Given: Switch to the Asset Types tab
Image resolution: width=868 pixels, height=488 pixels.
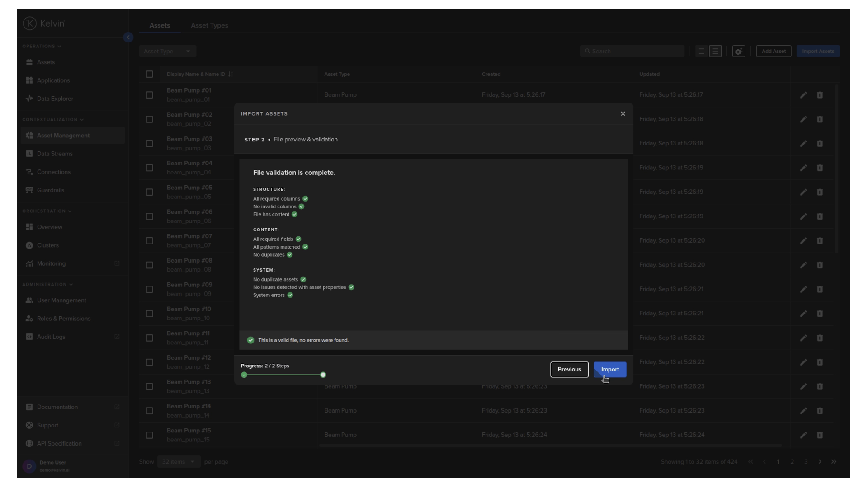Looking at the screenshot, I should click(x=209, y=26).
